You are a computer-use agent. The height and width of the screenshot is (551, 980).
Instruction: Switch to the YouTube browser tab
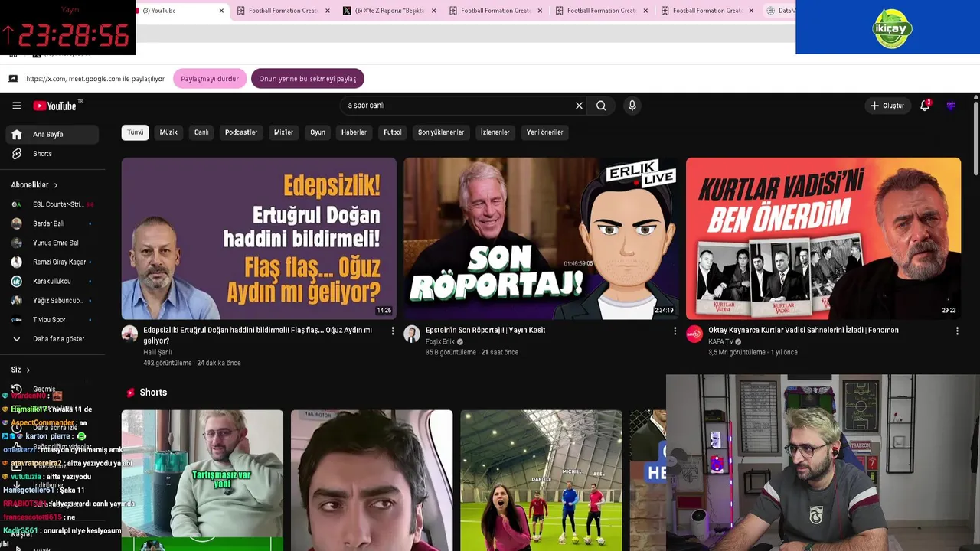pos(176,11)
